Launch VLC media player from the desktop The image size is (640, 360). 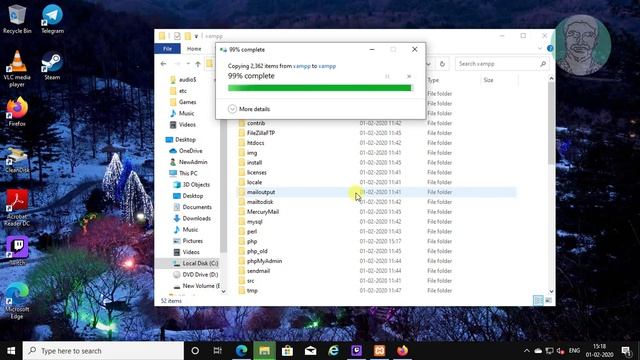click(17, 69)
